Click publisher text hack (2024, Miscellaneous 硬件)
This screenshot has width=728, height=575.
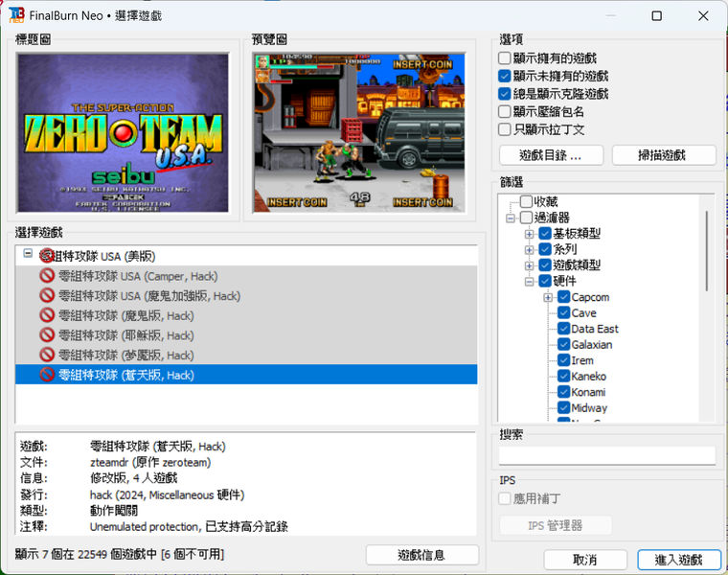(x=167, y=494)
